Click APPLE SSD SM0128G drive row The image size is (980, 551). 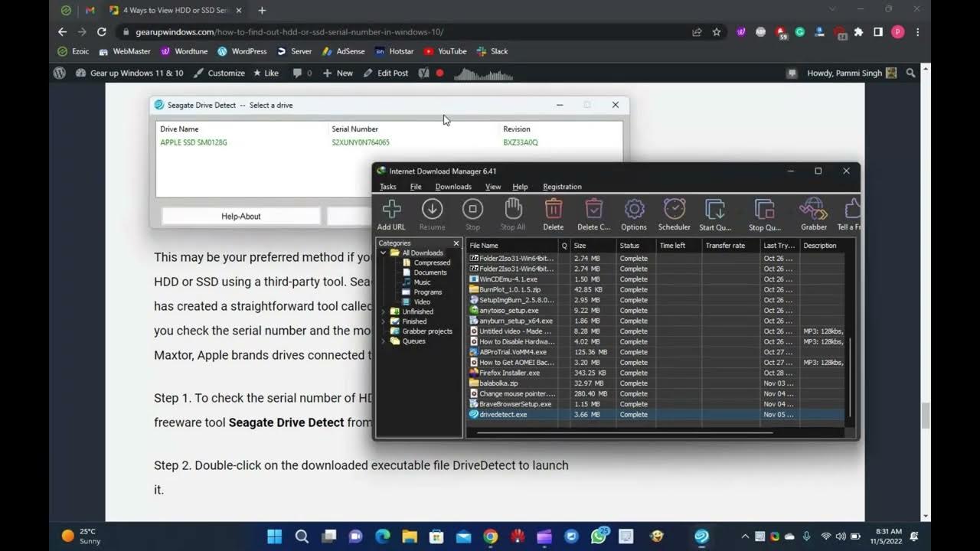[389, 142]
